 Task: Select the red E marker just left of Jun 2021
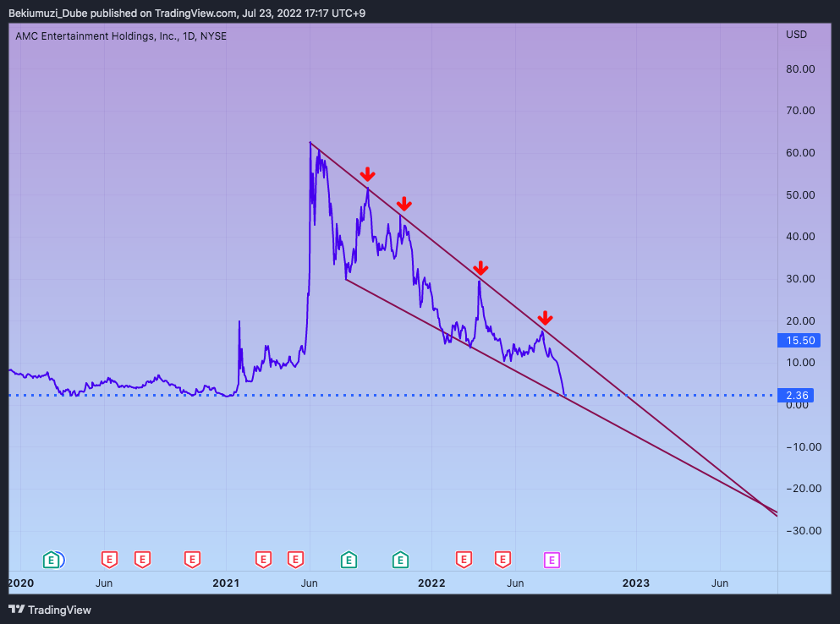tap(295, 561)
